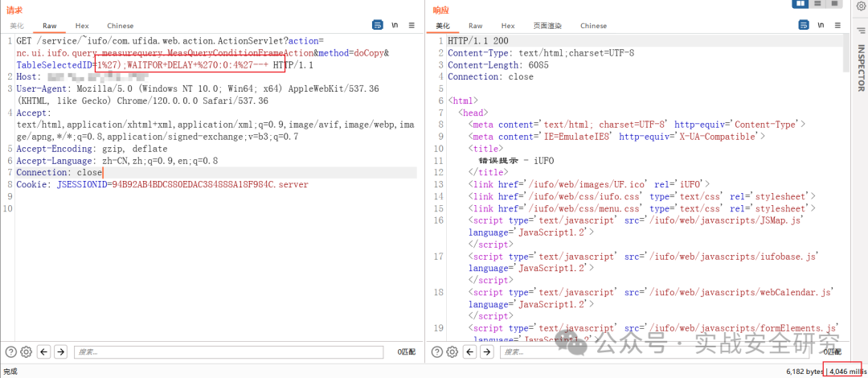Expand the INSPECTOR side panel
868x378 pixels.
(x=861, y=68)
